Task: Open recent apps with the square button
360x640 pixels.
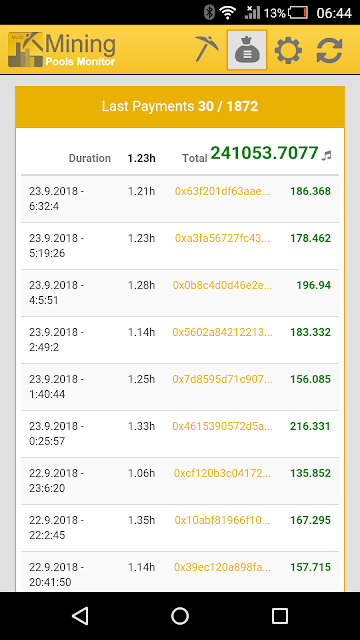Action: pos(280,616)
